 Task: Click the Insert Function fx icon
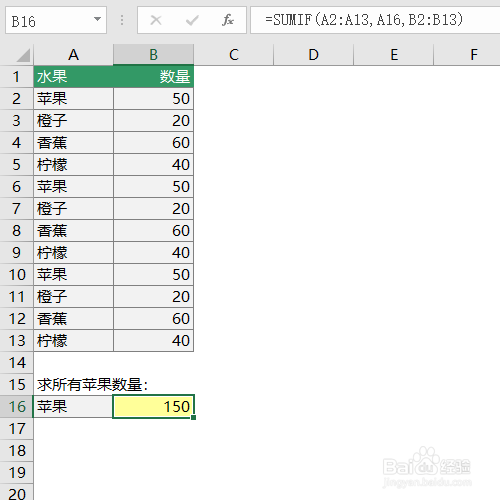(228, 20)
